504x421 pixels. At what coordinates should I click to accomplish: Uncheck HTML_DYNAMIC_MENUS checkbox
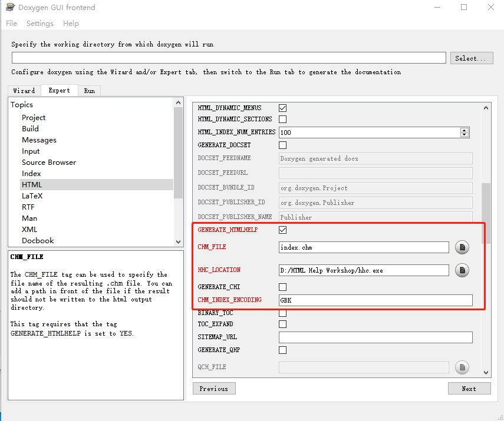(x=282, y=108)
